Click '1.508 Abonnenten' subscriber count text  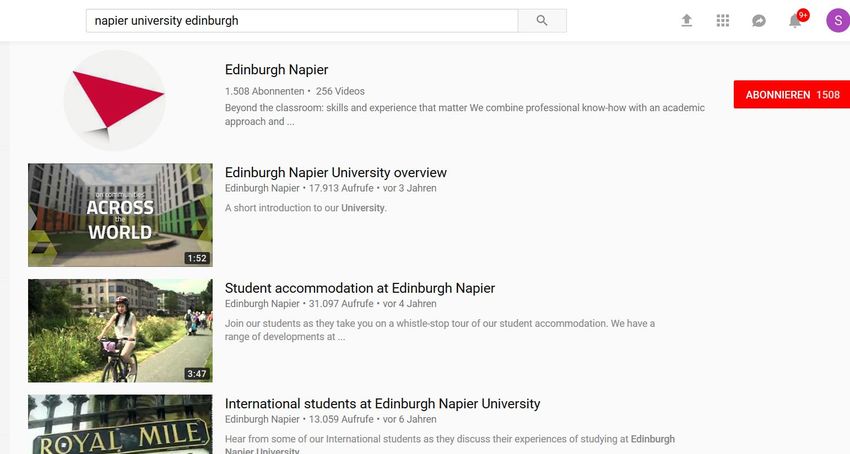(x=265, y=91)
